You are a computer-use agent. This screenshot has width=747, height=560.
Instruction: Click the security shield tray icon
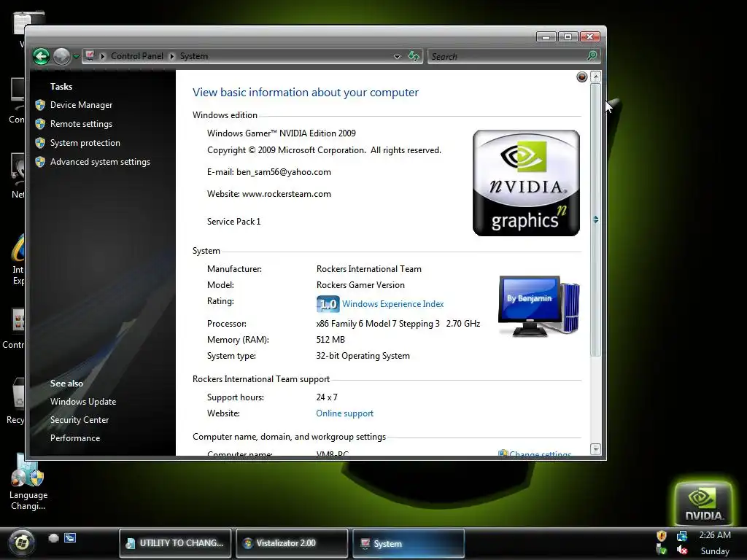[x=661, y=536]
